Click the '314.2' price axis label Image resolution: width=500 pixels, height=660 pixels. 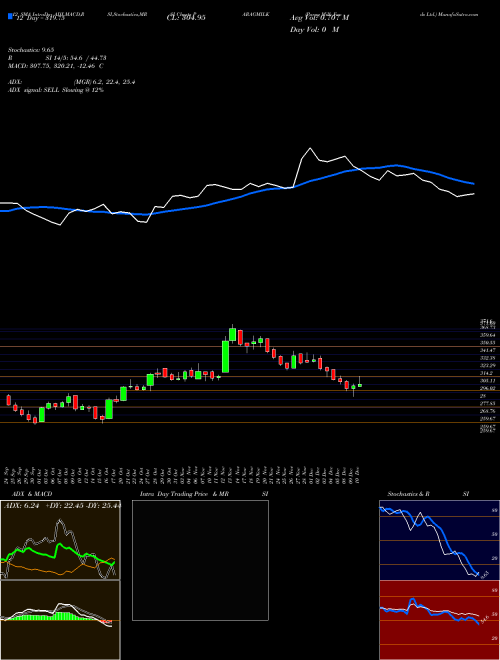487,373
